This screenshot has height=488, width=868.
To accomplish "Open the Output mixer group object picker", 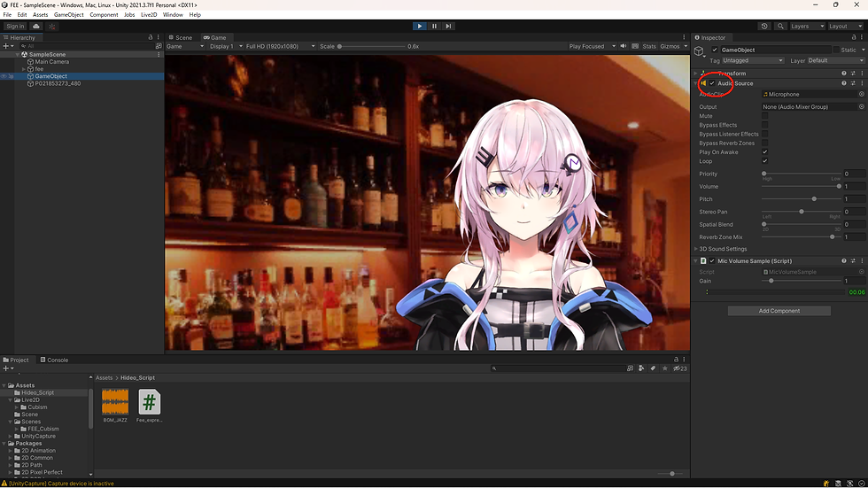I will pyautogui.click(x=861, y=107).
